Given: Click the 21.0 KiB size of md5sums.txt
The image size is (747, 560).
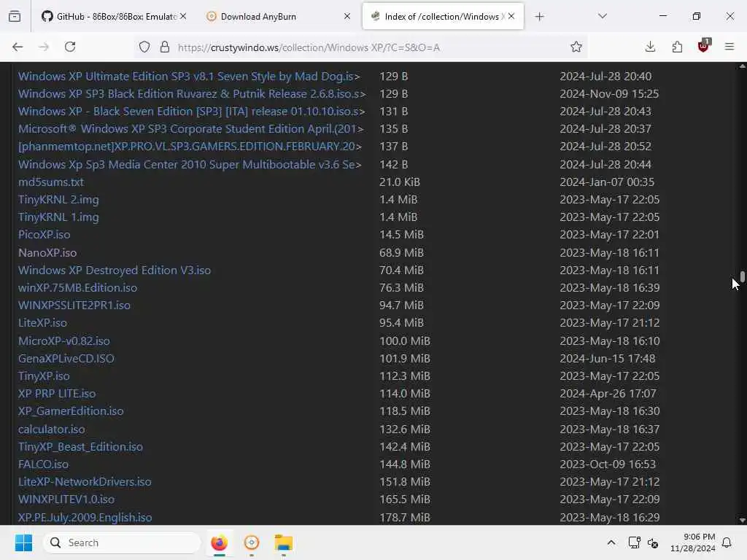Looking at the screenshot, I should (400, 182).
